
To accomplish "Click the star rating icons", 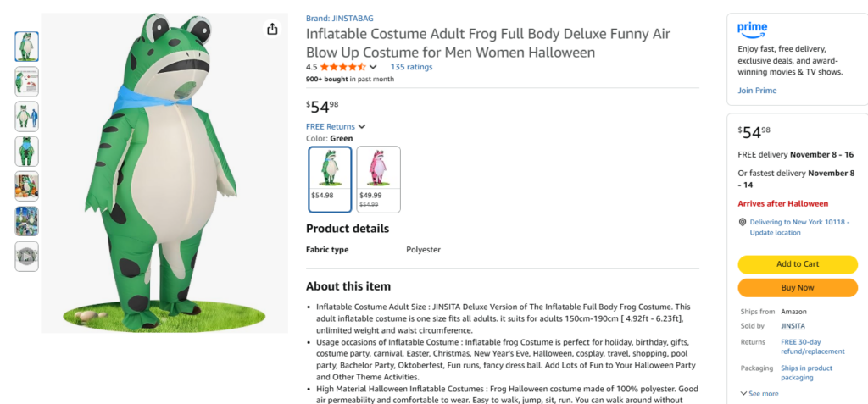I will click(342, 67).
